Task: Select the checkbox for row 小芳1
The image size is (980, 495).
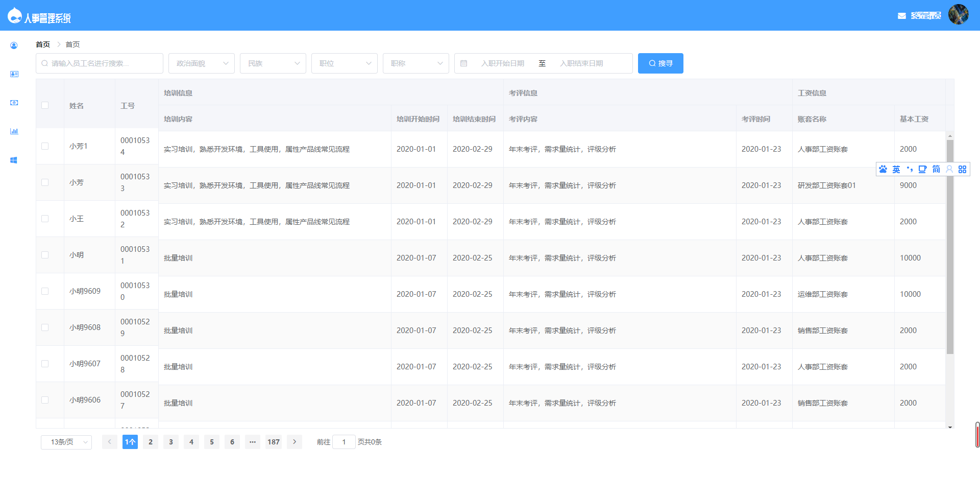Action: 45,146
